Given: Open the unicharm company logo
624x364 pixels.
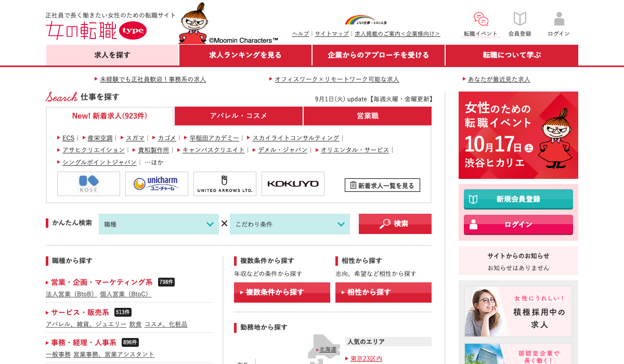Looking at the screenshot, I should click(x=157, y=184).
